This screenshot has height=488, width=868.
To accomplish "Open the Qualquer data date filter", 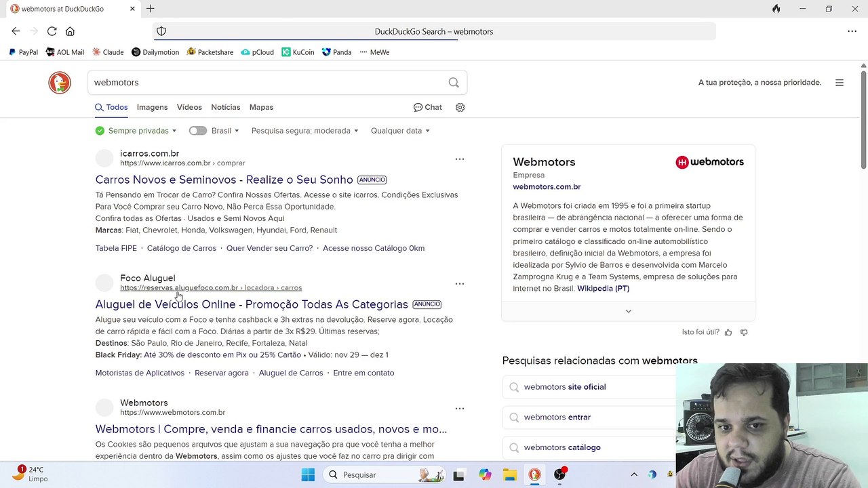I will click(401, 131).
